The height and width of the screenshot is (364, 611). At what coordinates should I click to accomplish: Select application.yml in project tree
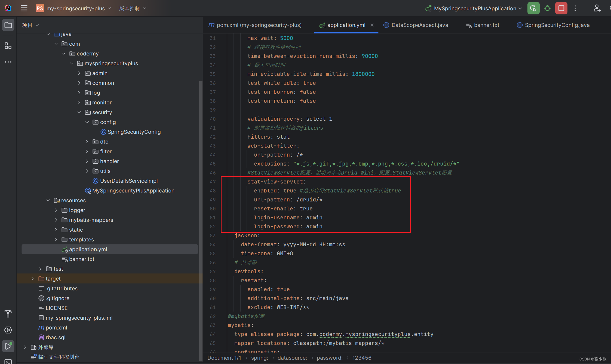(110, 249)
